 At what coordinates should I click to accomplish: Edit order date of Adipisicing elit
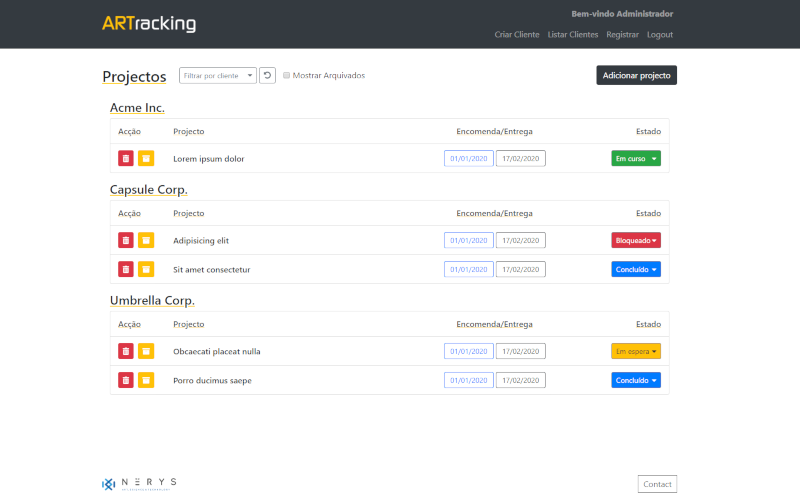pyautogui.click(x=468, y=240)
